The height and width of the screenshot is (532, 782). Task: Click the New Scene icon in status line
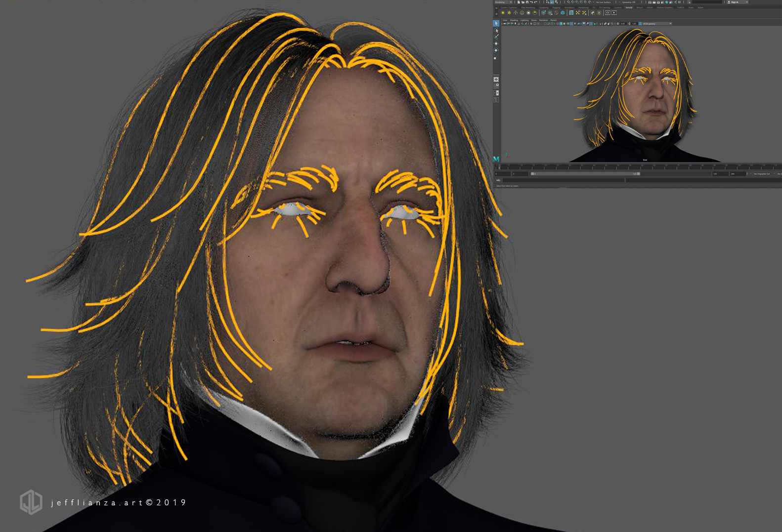[519, 2]
